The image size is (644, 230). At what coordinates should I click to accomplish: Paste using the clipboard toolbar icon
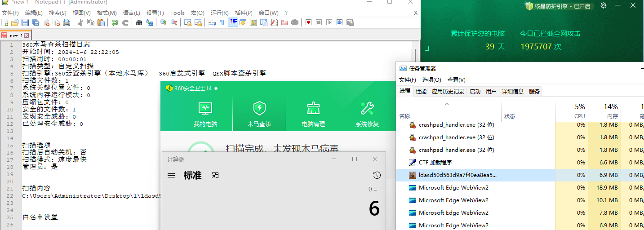(101, 22)
